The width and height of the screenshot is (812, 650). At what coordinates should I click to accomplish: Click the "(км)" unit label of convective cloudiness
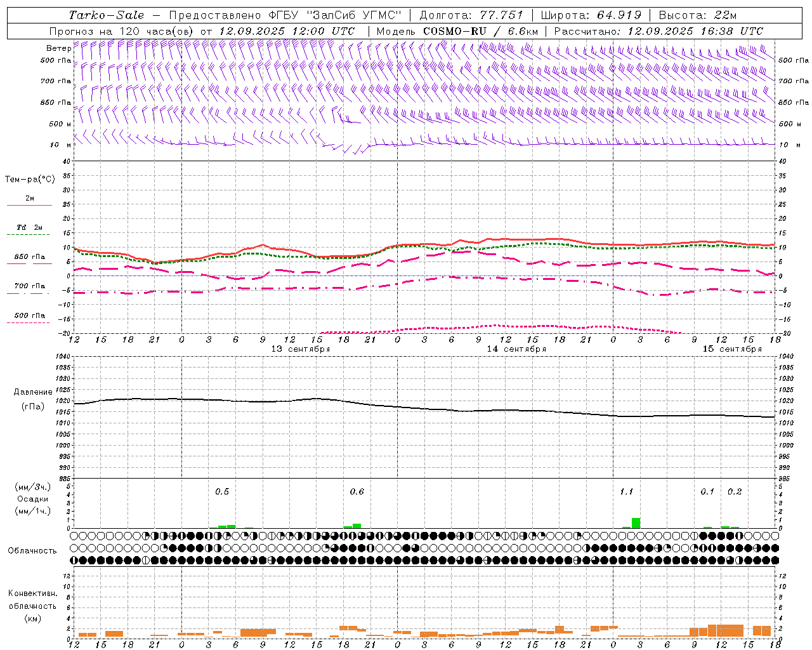pyautogui.click(x=32, y=618)
